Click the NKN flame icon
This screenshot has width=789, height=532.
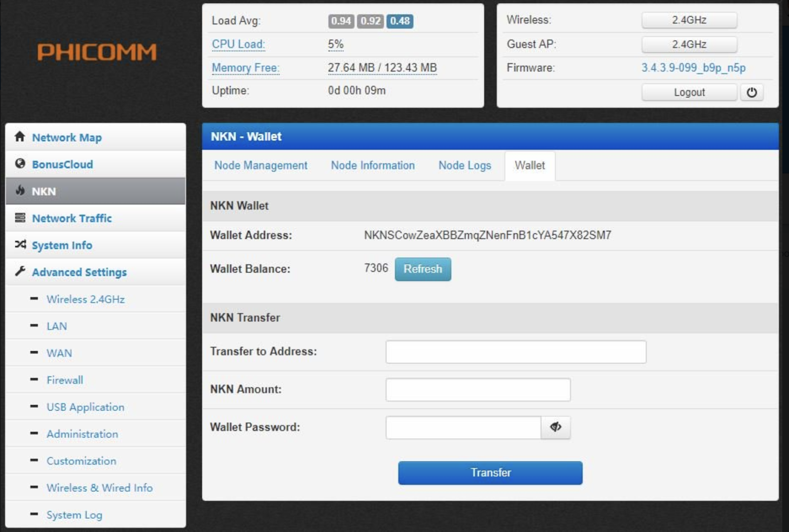click(x=20, y=190)
